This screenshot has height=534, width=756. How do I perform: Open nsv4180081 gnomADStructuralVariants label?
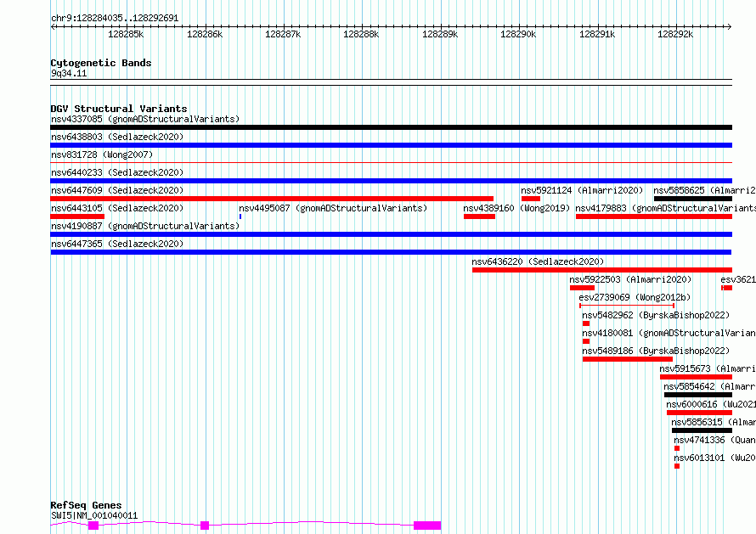point(669,333)
